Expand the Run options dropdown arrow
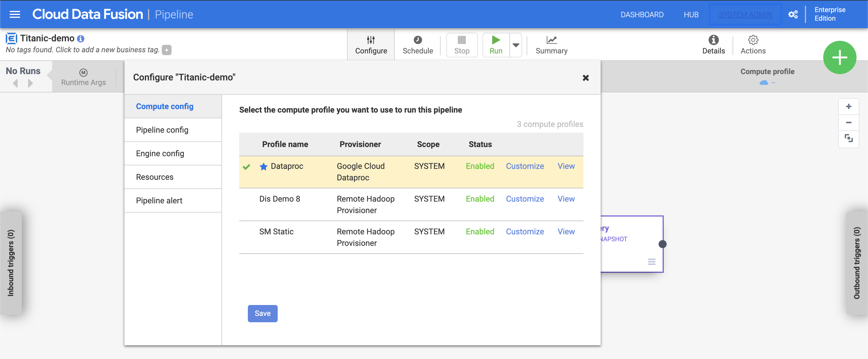The image size is (868, 359). (x=515, y=45)
